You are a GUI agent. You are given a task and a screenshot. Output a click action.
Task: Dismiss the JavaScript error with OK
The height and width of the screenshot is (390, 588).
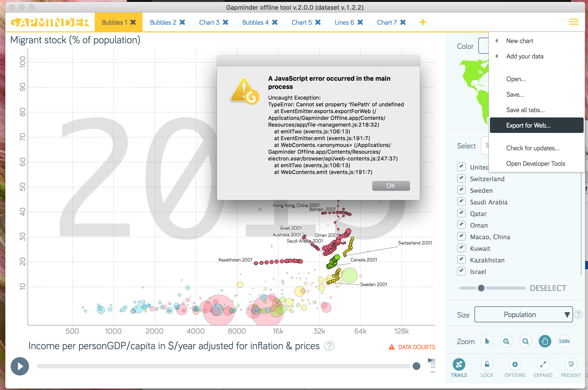click(x=391, y=186)
